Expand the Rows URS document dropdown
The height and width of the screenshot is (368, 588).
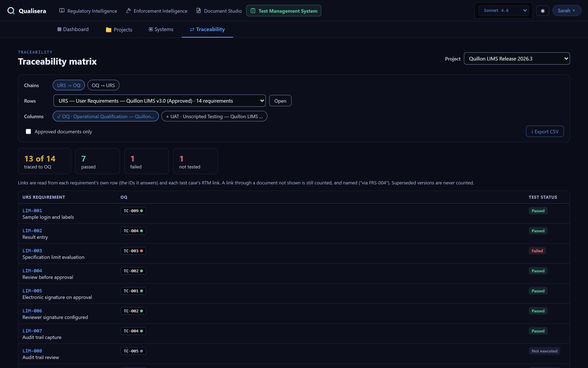(159, 101)
